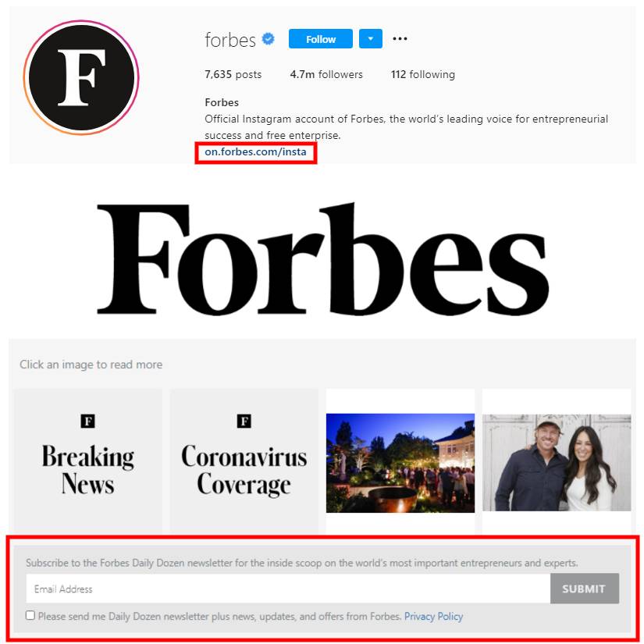Open the Coronavirus Coverage tile
Viewport: 644px width, 644px height.
point(244,461)
